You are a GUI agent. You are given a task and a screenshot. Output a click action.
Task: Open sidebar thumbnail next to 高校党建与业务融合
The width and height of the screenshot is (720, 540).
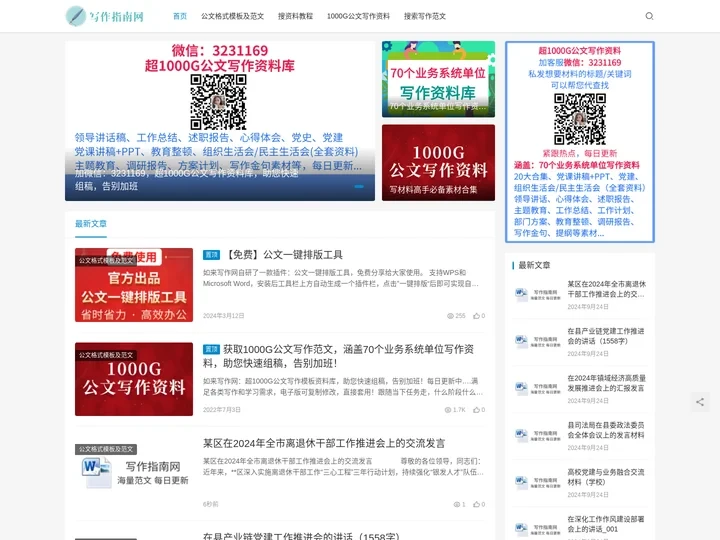pos(538,482)
